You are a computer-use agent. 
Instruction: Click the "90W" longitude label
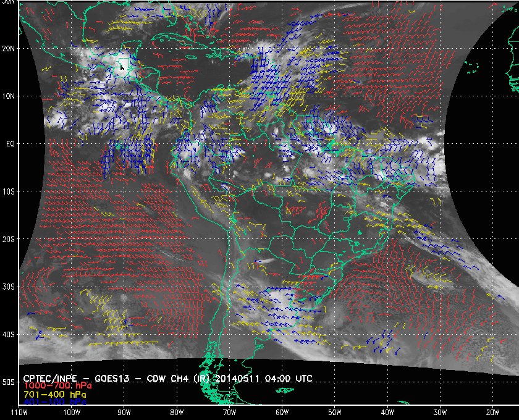click(x=124, y=413)
